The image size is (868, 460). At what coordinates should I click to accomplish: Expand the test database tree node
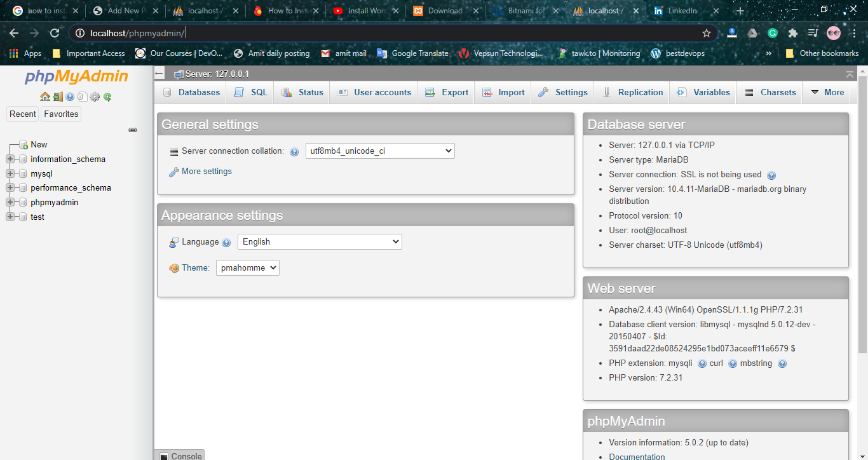click(10, 217)
